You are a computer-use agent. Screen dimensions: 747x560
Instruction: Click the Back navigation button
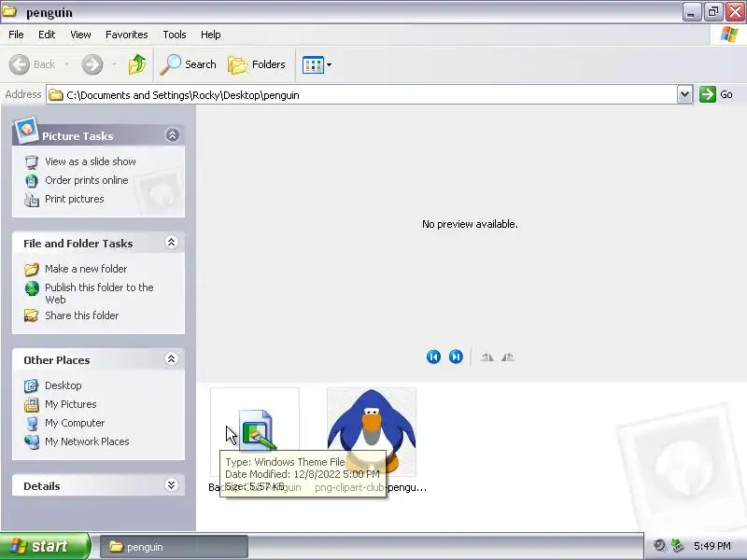(x=33, y=64)
